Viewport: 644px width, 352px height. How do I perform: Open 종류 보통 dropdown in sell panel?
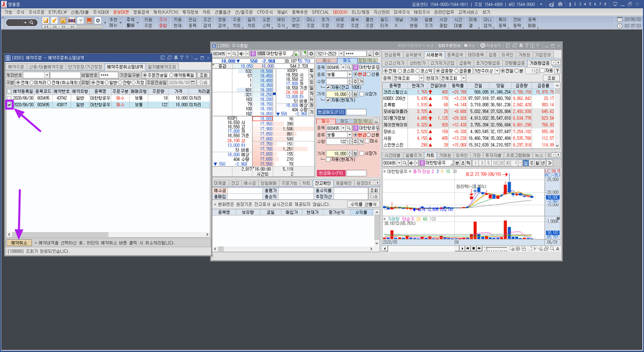tap(350, 74)
